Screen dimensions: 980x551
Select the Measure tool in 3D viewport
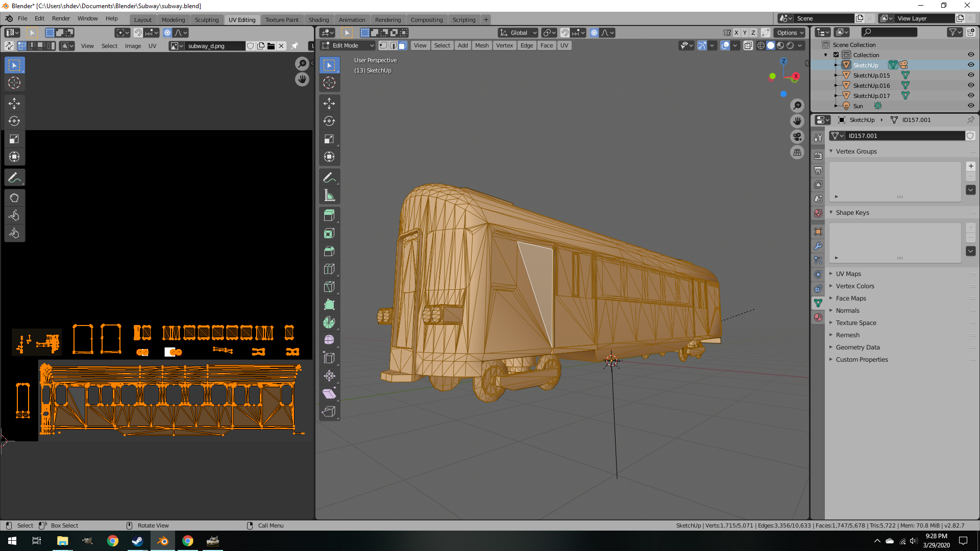(x=329, y=195)
